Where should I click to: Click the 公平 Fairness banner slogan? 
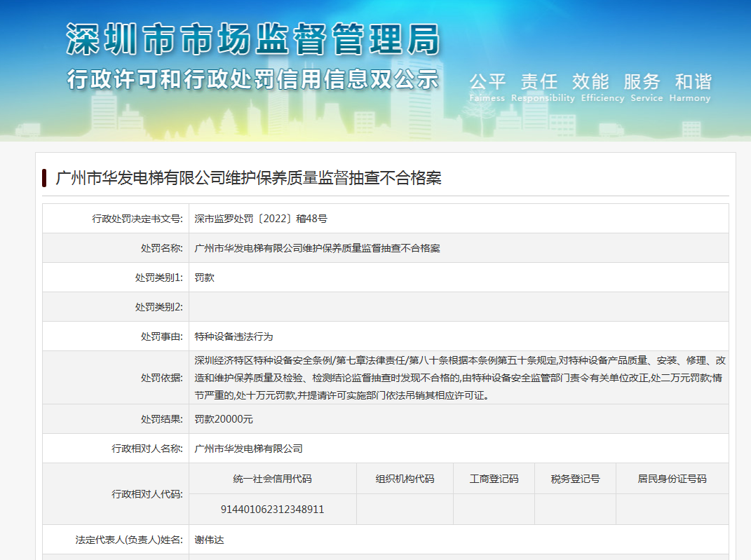click(x=487, y=87)
